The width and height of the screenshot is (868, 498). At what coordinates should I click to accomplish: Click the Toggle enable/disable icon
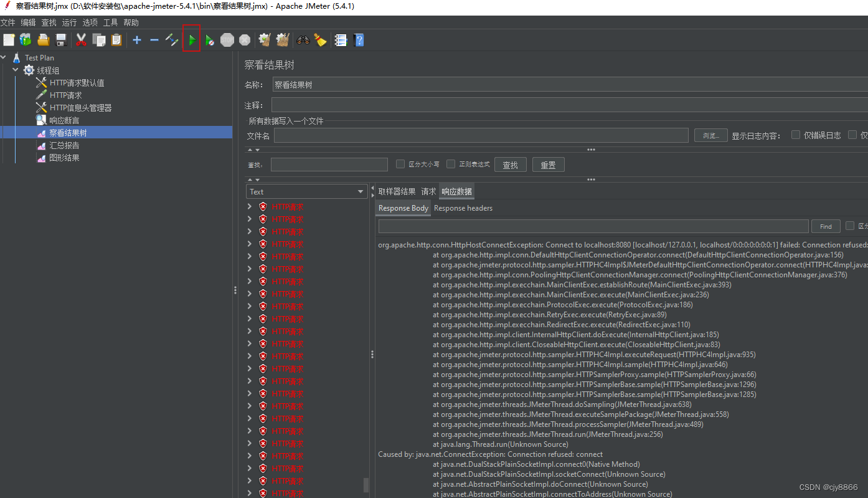[172, 40]
